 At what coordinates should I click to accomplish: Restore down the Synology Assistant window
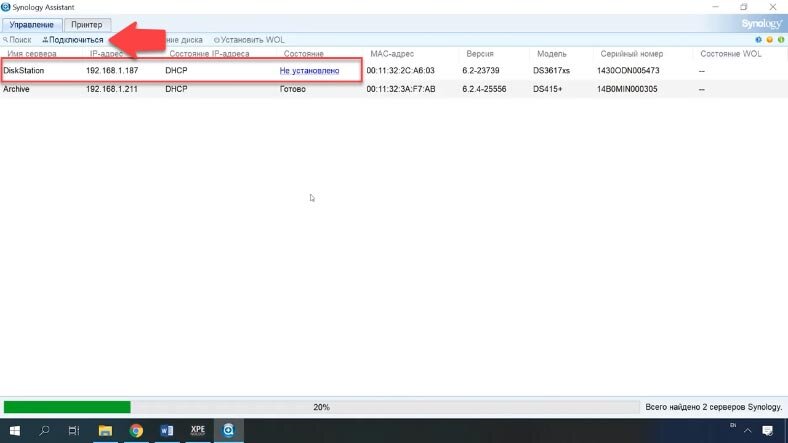click(x=744, y=7)
